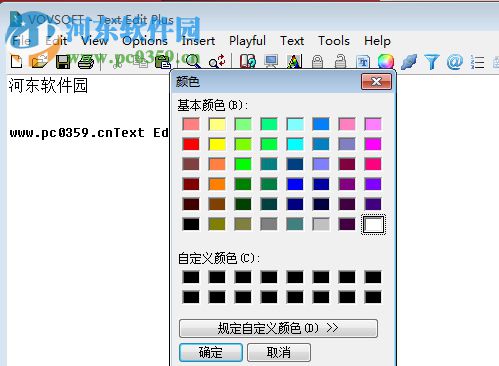This screenshot has height=366, width=499.
Task: Click the blue @ symbol icon
Action: (x=455, y=62)
